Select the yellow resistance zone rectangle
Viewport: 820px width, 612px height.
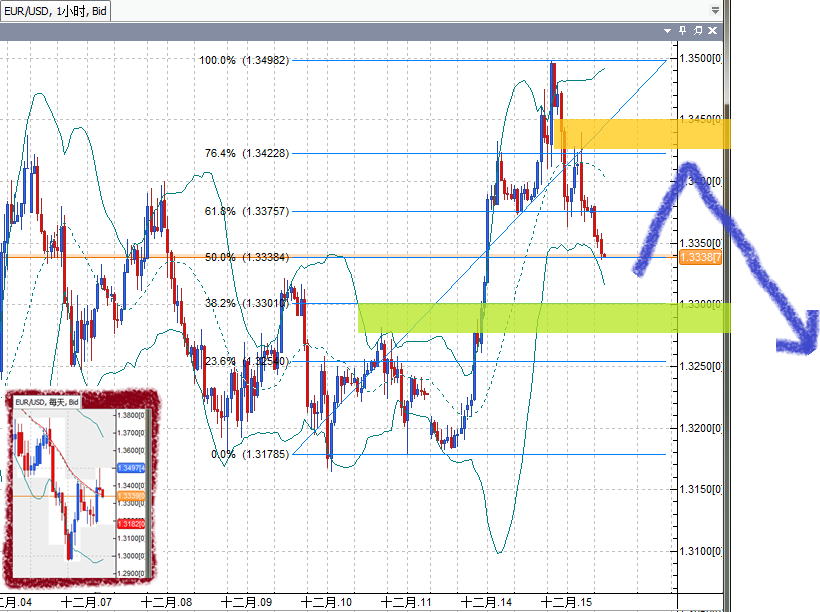(642, 134)
